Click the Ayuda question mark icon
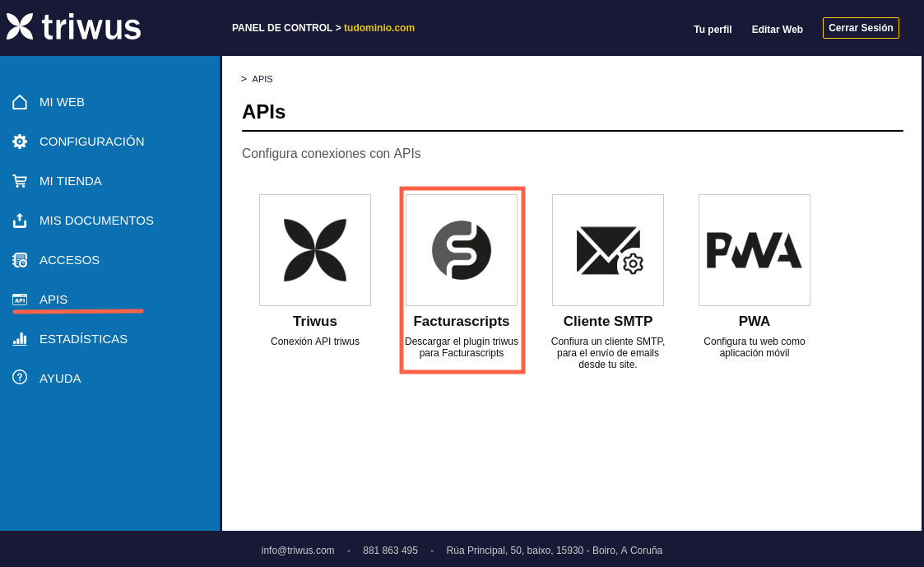Screen dimensions: 924x567 pos(20,377)
